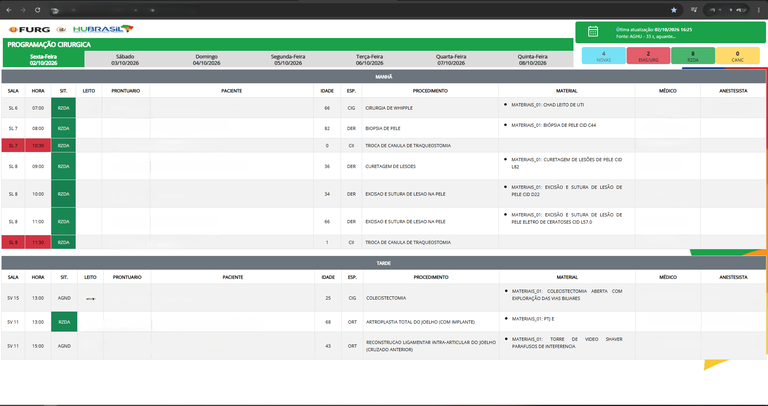Switch to Terça-Feira 06/10/2026 tab
The height and width of the screenshot is (406, 768).
click(x=370, y=60)
